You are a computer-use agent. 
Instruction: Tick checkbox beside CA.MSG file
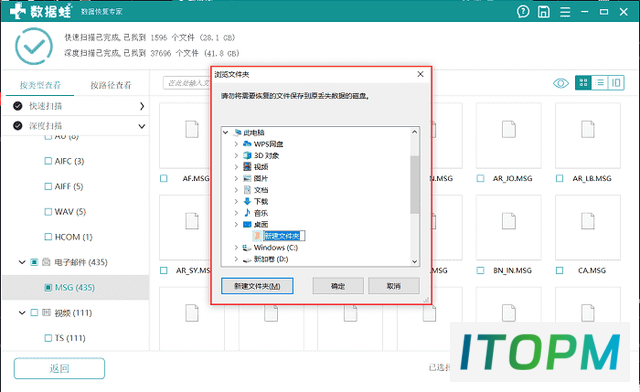pyautogui.click(x=560, y=270)
